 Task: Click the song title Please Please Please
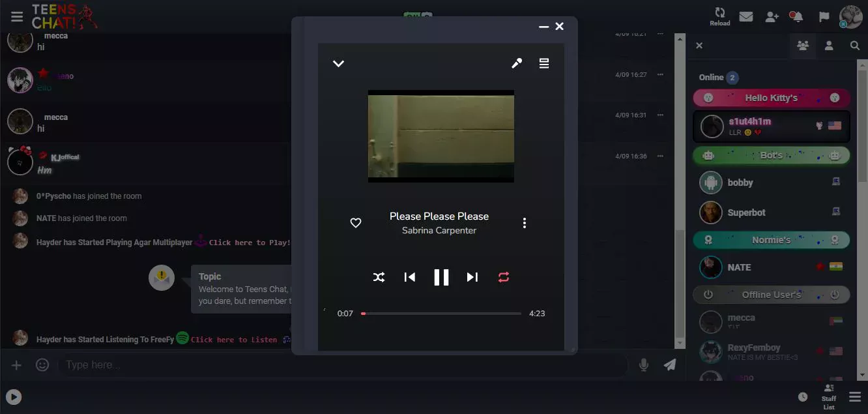[x=439, y=216]
